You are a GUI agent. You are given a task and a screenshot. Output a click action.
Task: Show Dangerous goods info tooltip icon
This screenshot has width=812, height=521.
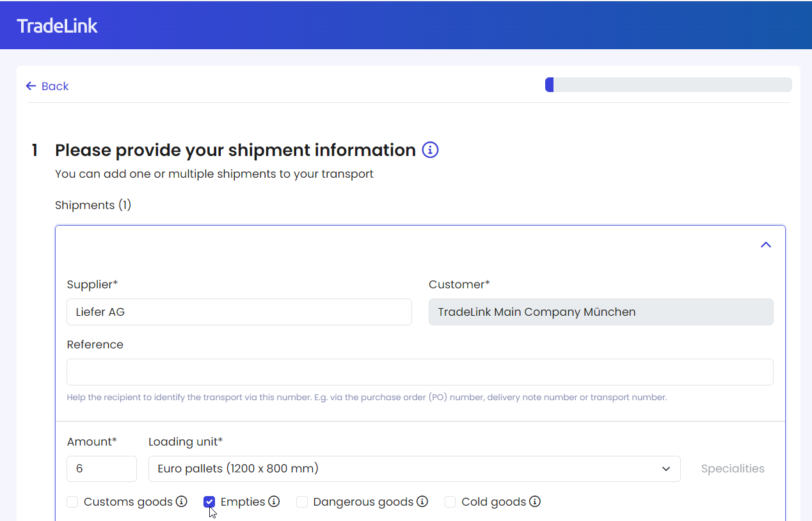422,502
